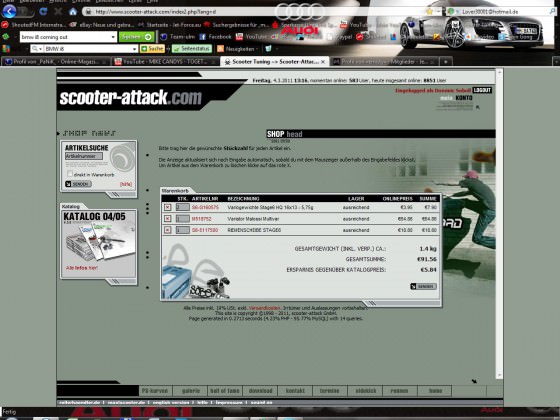Remove Variogewichte item with red X
560x420 pixels.
168,207
